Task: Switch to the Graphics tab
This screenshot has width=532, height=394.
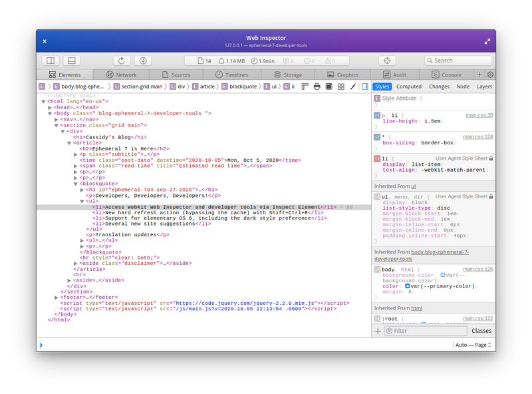Action: pos(342,75)
